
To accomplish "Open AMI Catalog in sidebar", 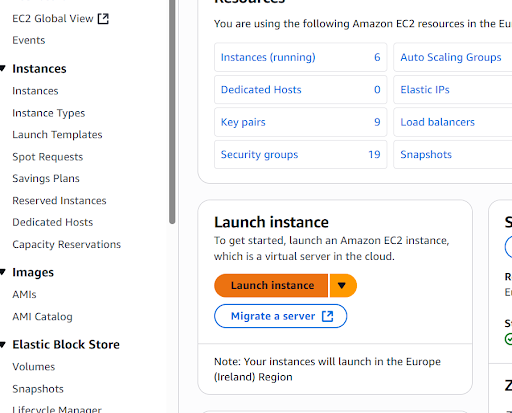I will click(x=42, y=317).
